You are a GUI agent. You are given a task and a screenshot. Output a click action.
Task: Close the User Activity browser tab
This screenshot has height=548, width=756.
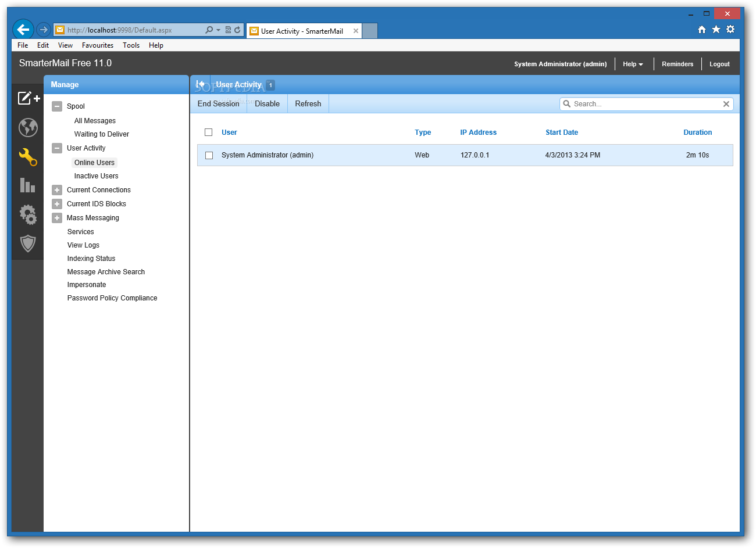pos(356,31)
